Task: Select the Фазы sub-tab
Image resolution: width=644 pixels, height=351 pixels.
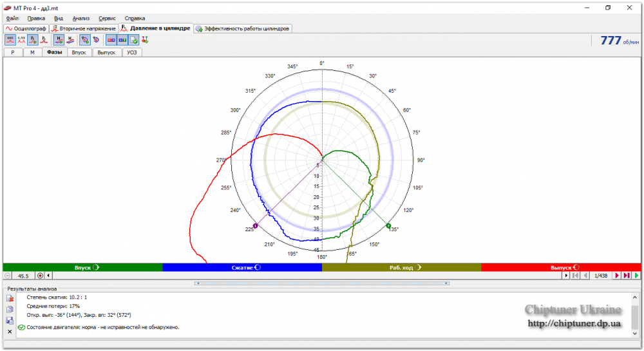Action: coord(54,52)
